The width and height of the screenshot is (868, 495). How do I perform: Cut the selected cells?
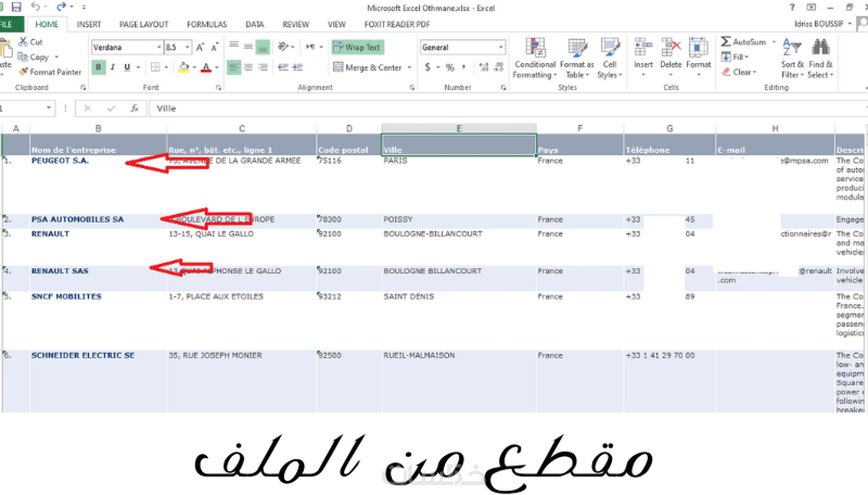click(x=31, y=42)
